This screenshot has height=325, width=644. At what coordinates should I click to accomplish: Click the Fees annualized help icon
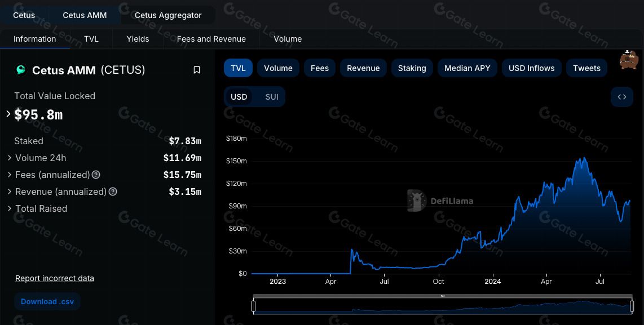point(96,175)
